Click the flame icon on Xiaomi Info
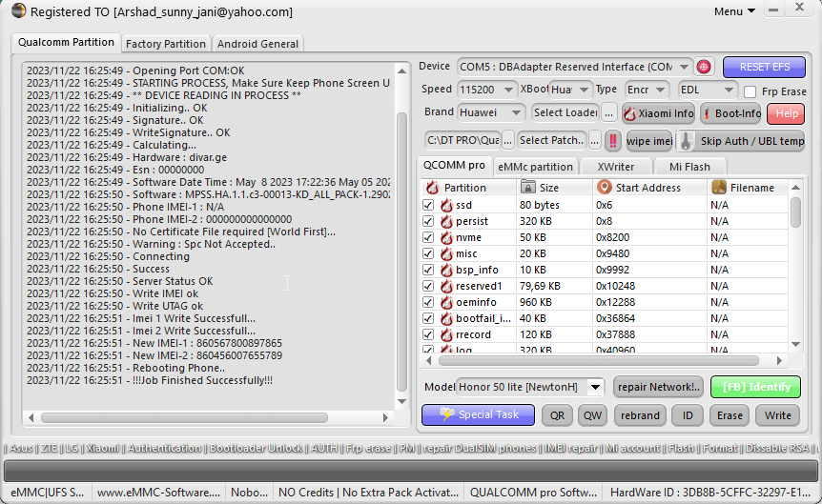822x504 pixels. point(630,113)
